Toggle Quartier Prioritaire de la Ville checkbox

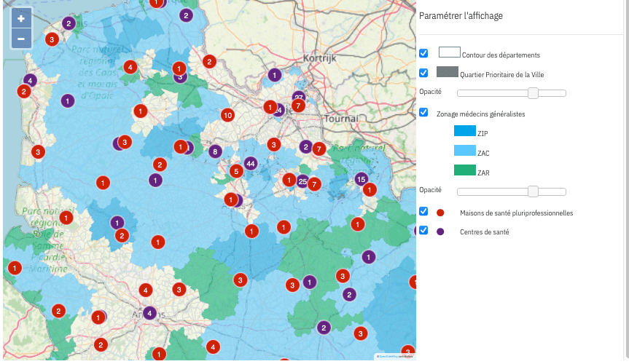(423, 73)
